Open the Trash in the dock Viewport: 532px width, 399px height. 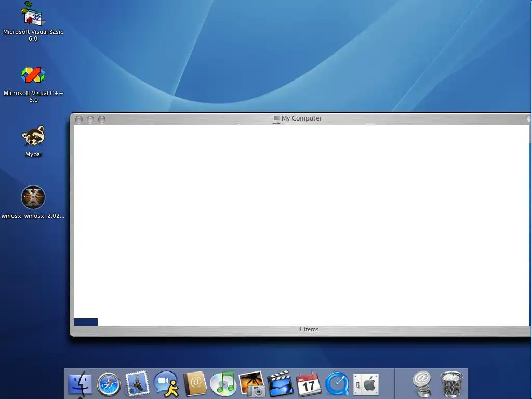(x=451, y=384)
